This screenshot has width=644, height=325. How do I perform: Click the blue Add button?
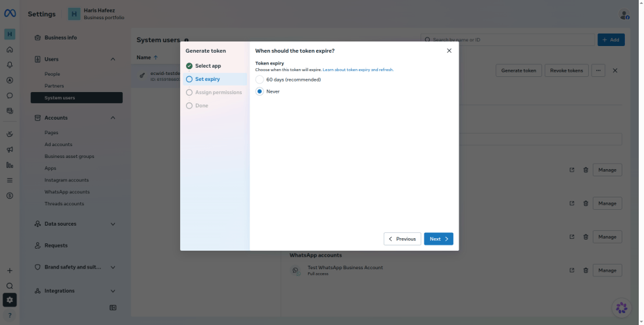coord(610,40)
